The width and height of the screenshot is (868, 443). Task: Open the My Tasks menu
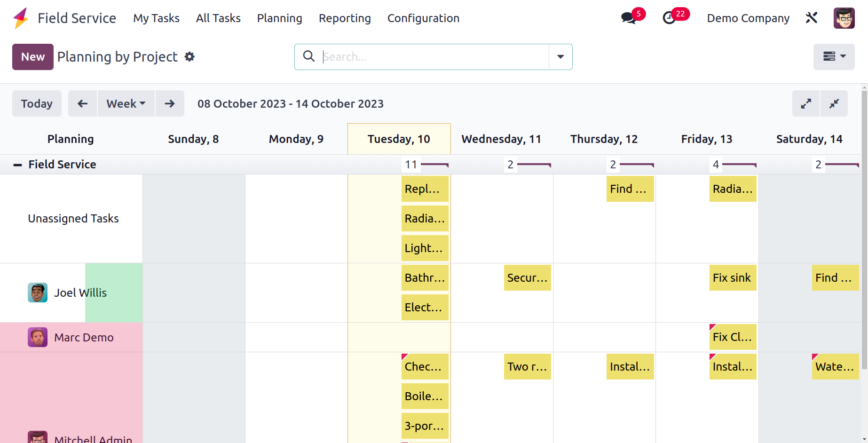(x=156, y=18)
